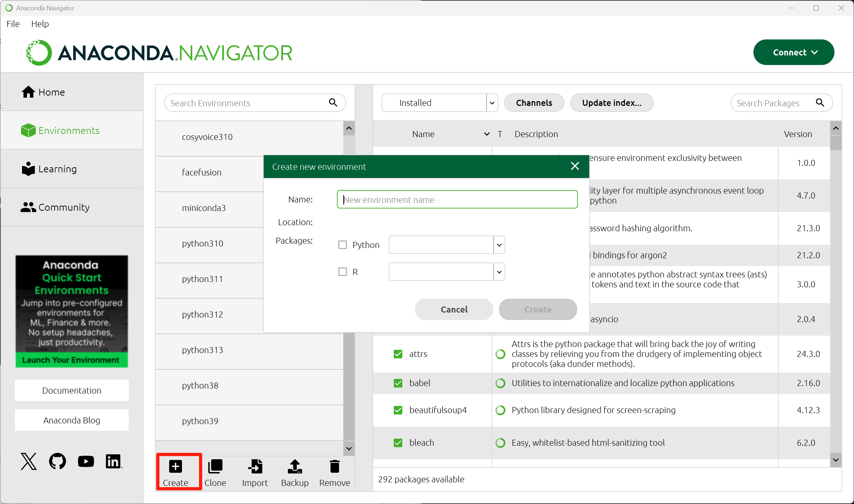Expand the Connect dropdown button
854x504 pixels.
coord(794,52)
